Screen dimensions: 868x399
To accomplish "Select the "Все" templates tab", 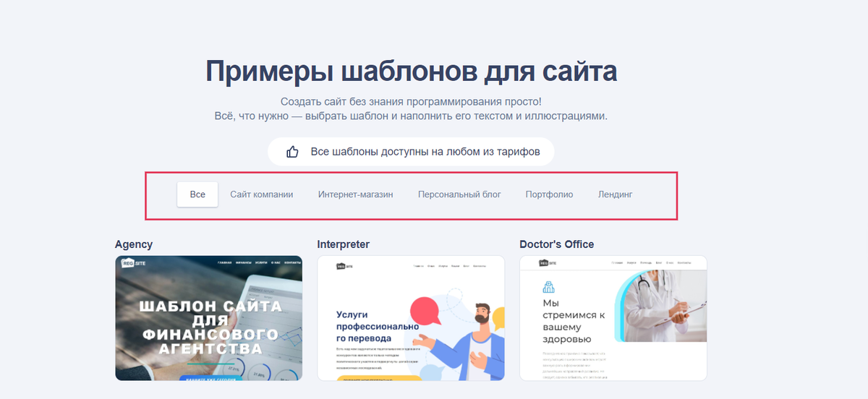I will tap(197, 194).
